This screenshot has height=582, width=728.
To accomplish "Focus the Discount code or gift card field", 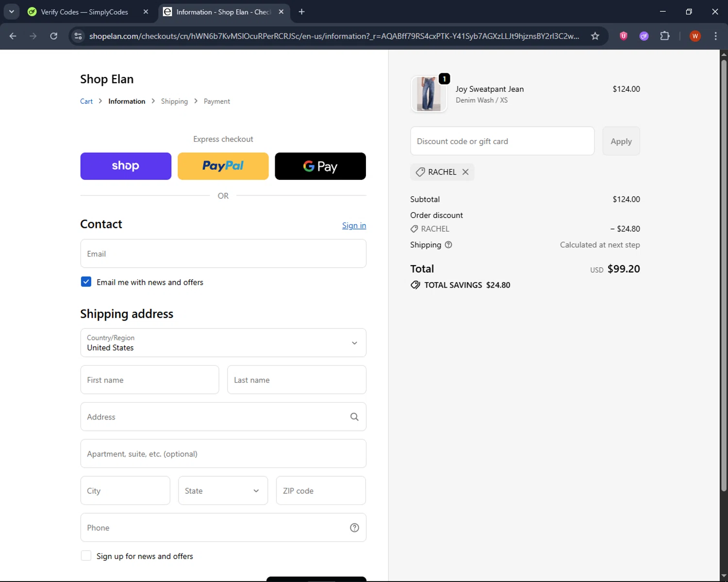I will click(502, 141).
